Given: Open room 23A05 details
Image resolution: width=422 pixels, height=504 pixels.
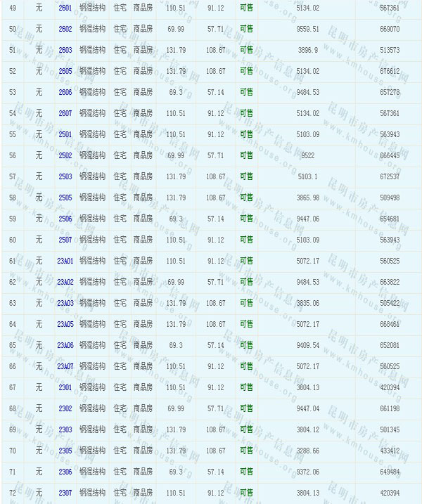Looking at the screenshot, I should click(x=65, y=324).
